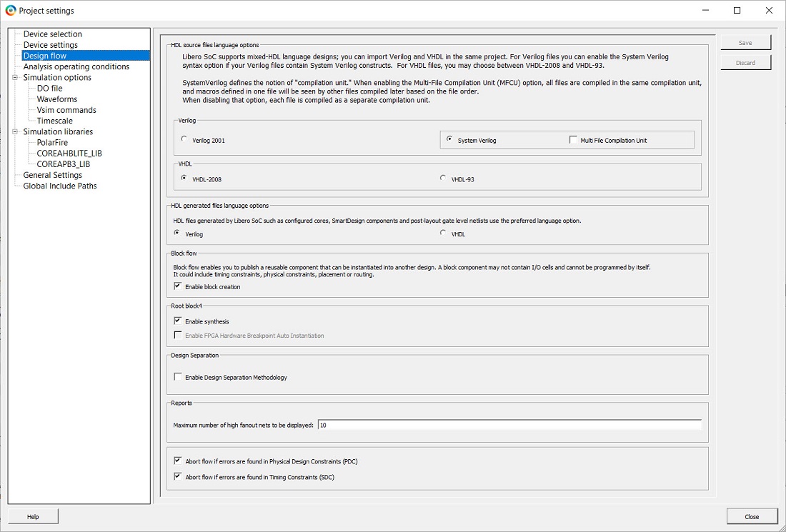The width and height of the screenshot is (786, 532).
Task: Choose the Verilog 2001 radio option
Action: click(x=184, y=140)
